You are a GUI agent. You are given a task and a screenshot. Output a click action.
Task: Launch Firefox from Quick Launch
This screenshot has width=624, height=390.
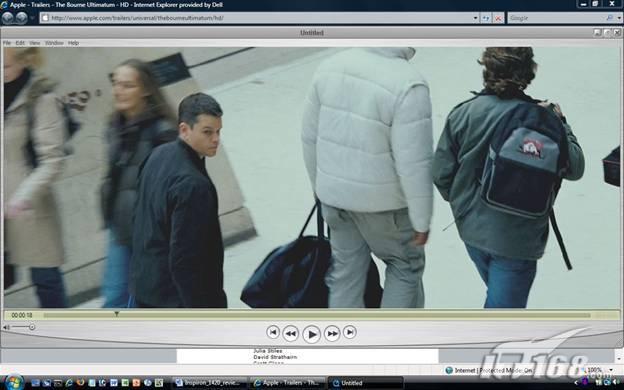pos(81,383)
